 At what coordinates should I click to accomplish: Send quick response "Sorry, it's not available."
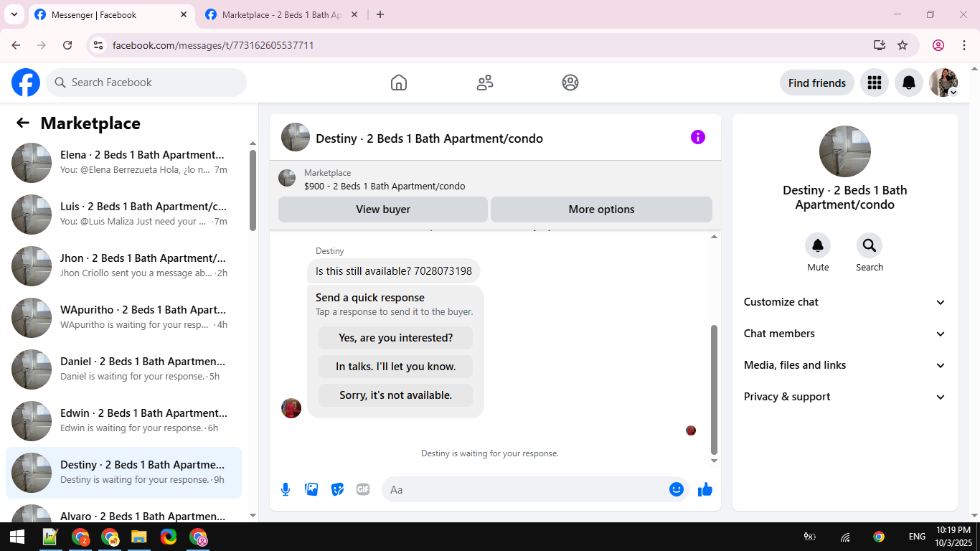click(x=395, y=395)
